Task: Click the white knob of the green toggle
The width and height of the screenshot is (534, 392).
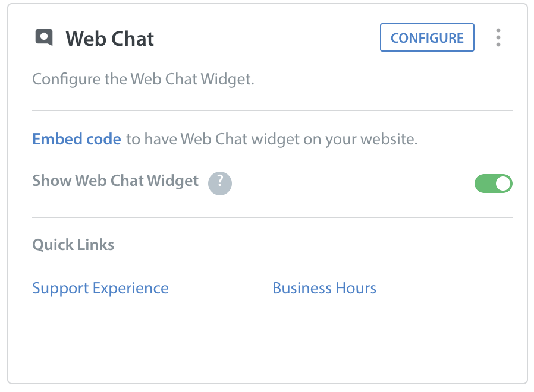Action: click(503, 184)
